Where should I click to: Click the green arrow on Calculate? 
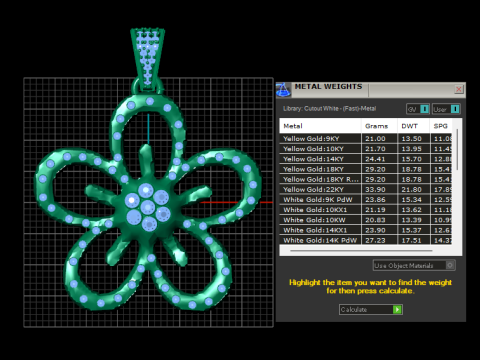[397, 310]
